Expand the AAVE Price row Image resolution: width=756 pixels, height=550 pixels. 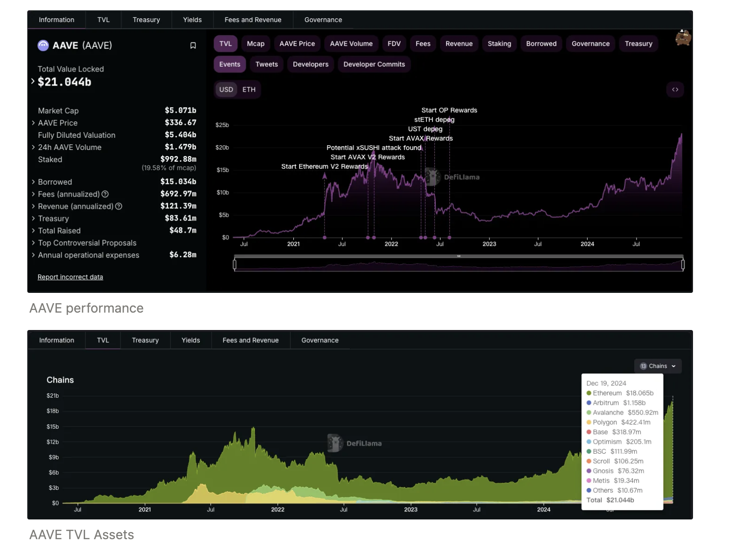point(33,123)
